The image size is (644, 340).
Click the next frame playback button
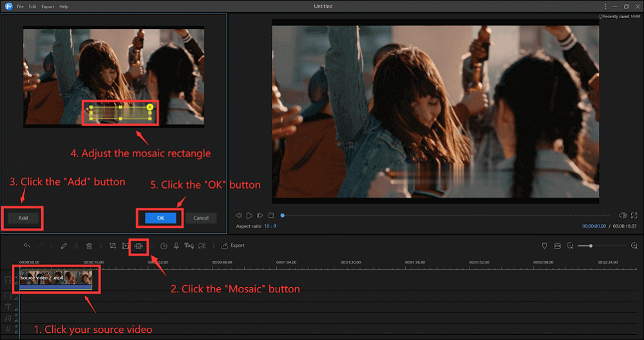coord(260,215)
